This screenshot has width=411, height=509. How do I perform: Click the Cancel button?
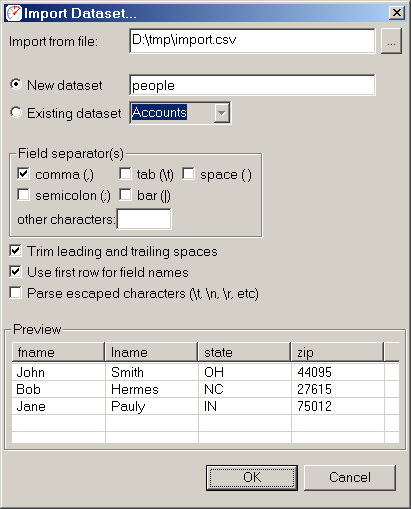350,478
